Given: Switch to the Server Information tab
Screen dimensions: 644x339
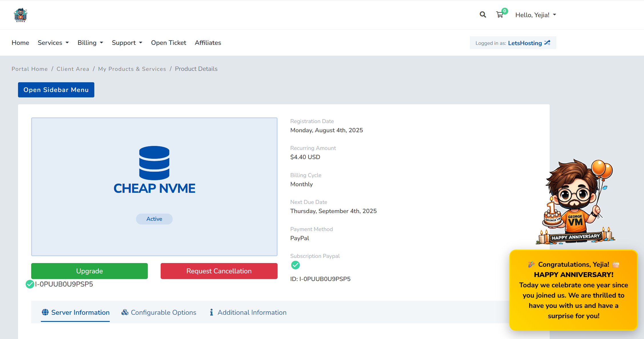Looking at the screenshot, I should tap(75, 312).
